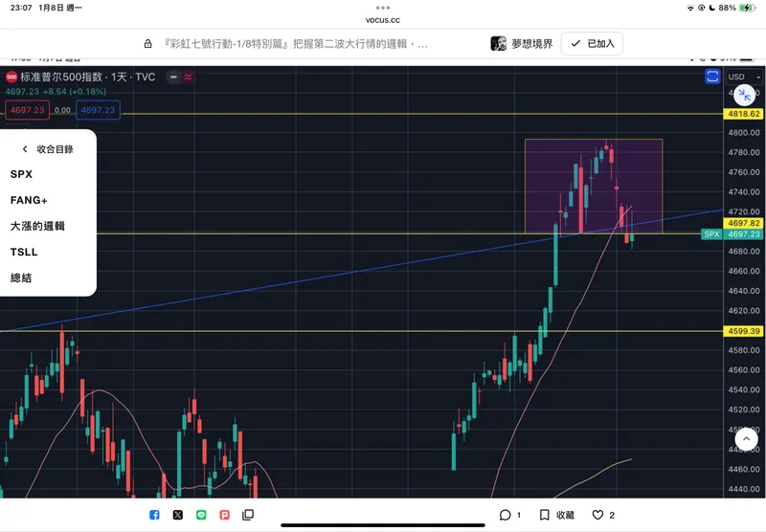766x532 pixels.
Task: Tap the red 4697.23 sell price box
Action: click(x=28, y=110)
